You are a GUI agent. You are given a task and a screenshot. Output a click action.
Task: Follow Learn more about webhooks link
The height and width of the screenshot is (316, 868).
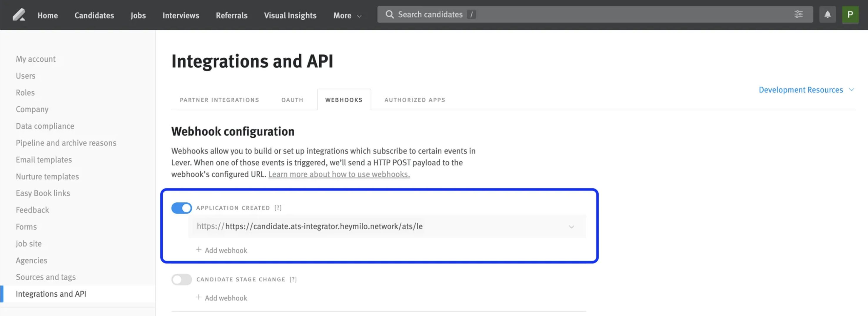[339, 174]
